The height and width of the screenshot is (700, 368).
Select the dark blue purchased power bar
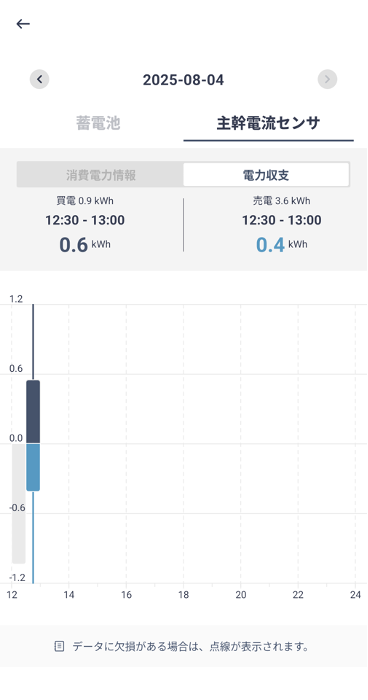point(33,412)
